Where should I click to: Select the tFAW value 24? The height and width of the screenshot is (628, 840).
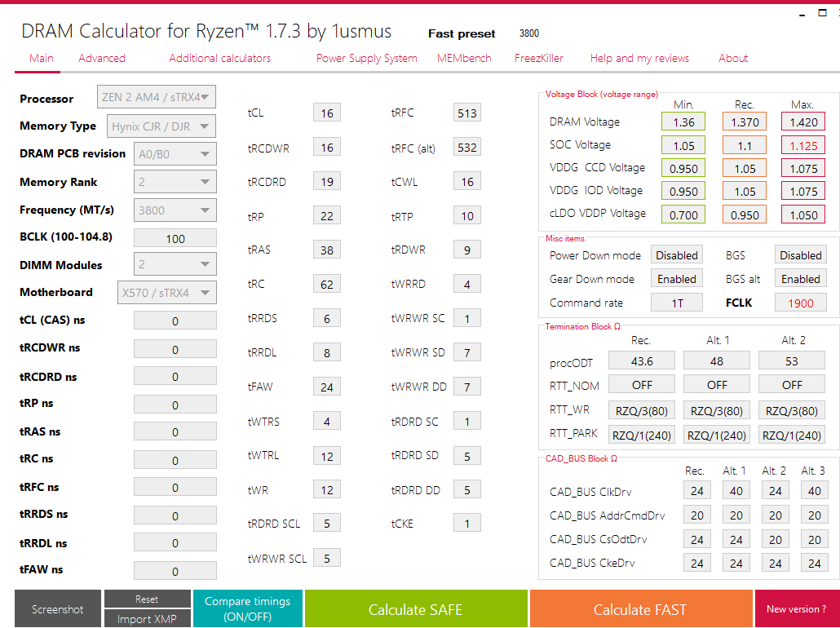pos(327,387)
